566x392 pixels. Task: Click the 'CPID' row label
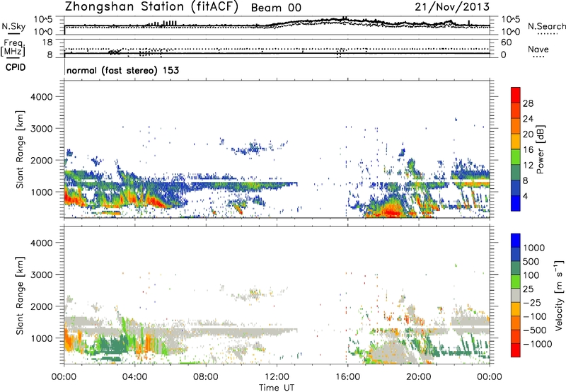pyautogui.click(x=16, y=67)
